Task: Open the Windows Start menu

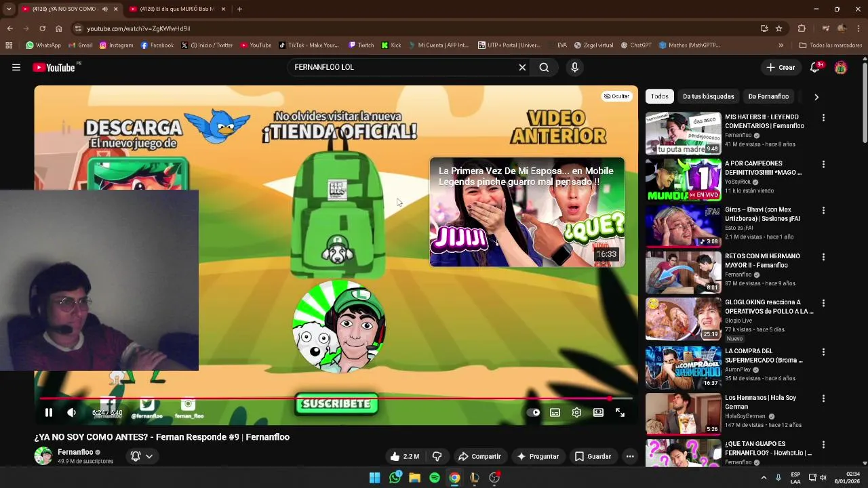Action: click(374, 478)
